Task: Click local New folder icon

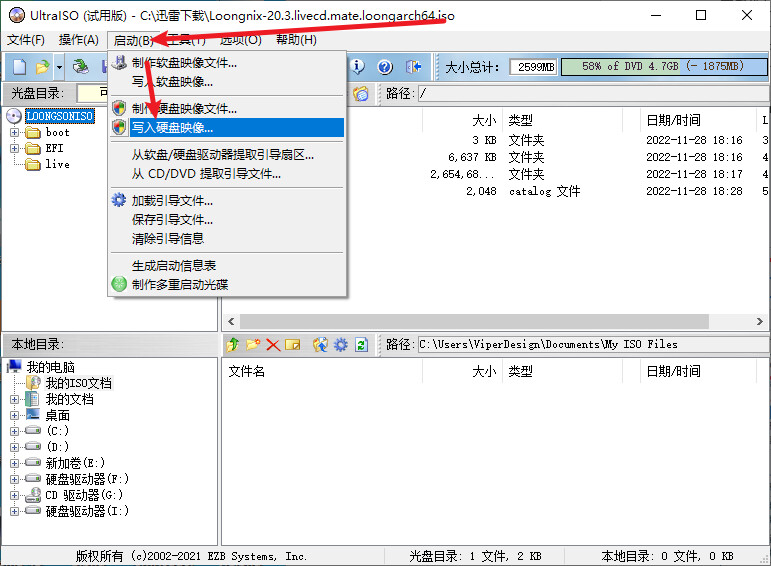Action: coord(253,344)
